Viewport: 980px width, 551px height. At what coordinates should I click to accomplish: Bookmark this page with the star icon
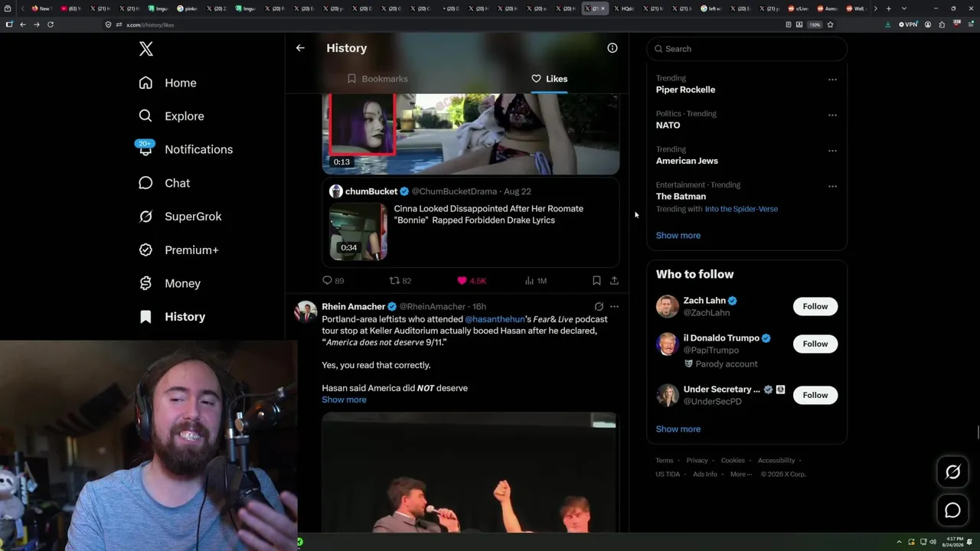click(x=830, y=24)
